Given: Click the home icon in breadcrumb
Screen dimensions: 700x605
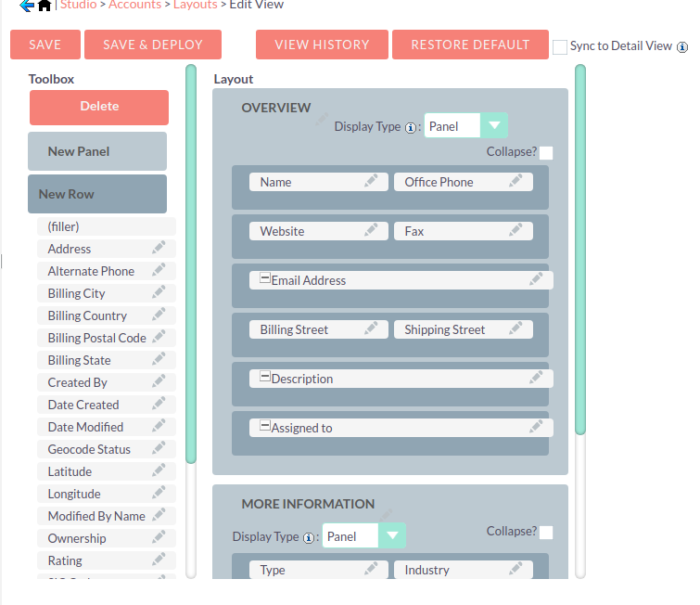Looking at the screenshot, I should (x=45, y=6).
